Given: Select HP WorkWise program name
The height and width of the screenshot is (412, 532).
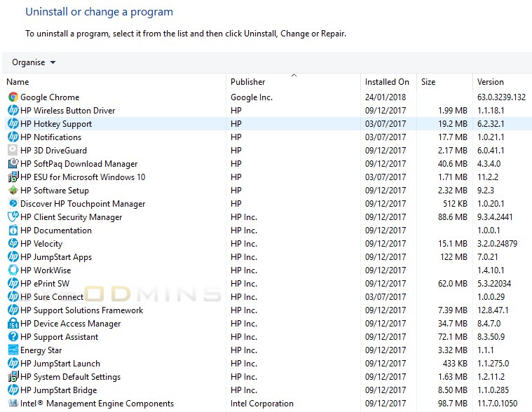Looking at the screenshot, I should pyautogui.click(x=46, y=270).
